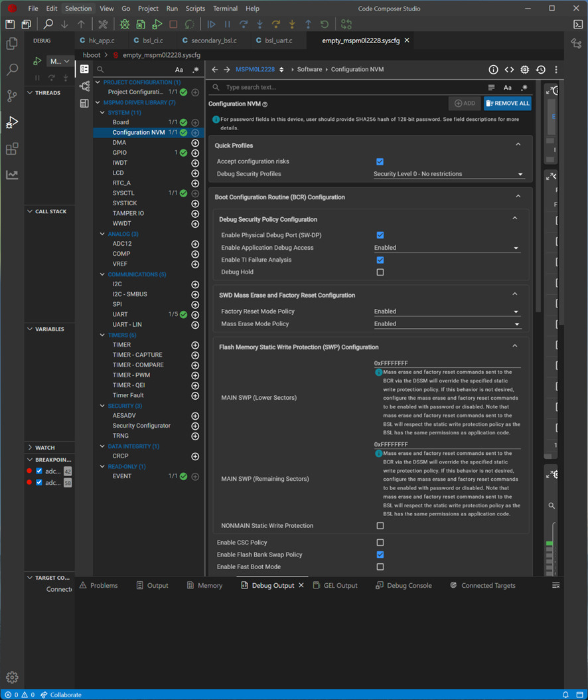
Task: Open the Explorer view in activity bar
Action: tap(12, 43)
